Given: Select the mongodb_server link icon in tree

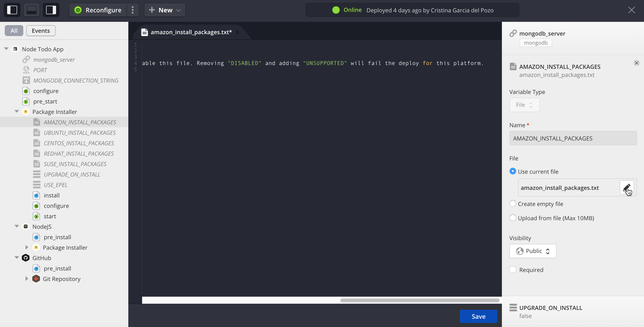Looking at the screenshot, I should (26, 59).
